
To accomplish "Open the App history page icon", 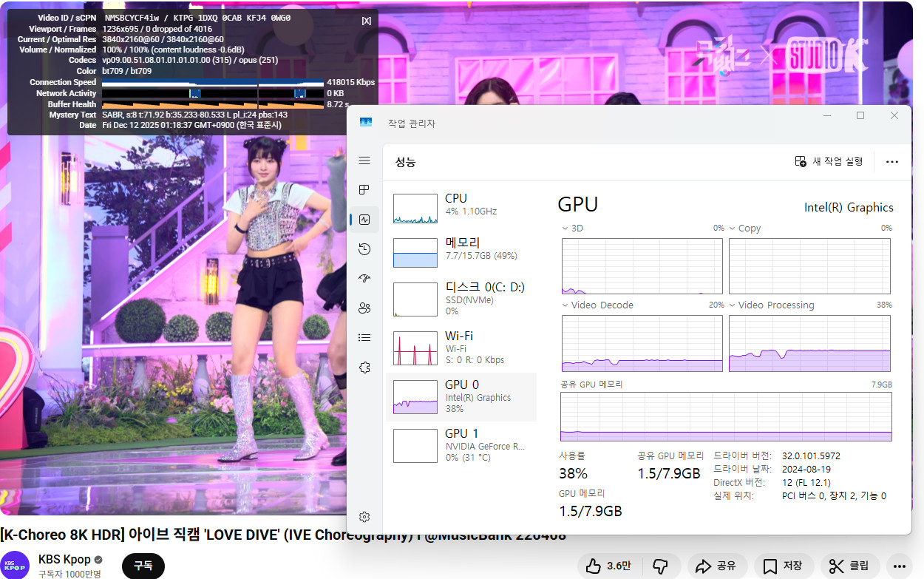I will (364, 249).
